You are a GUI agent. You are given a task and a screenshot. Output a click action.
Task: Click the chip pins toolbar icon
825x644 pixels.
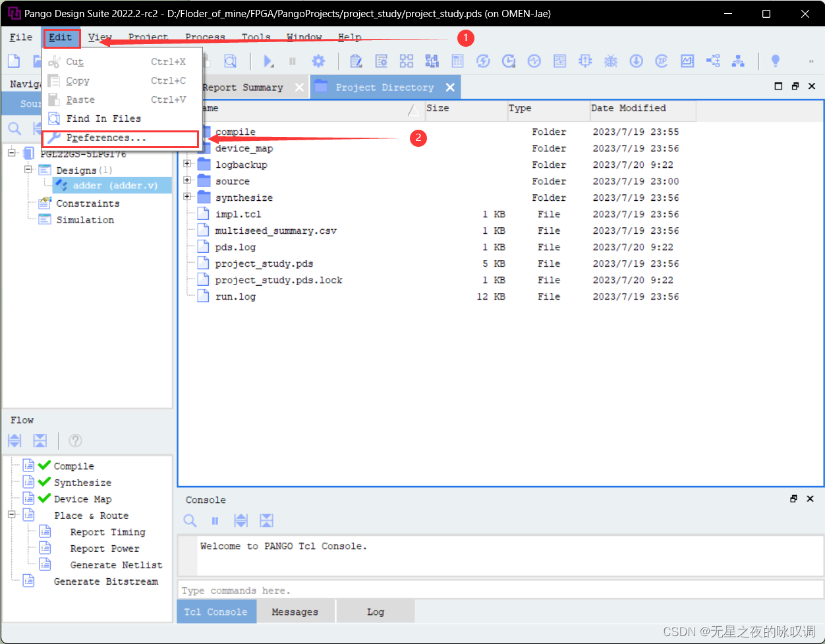click(x=585, y=61)
